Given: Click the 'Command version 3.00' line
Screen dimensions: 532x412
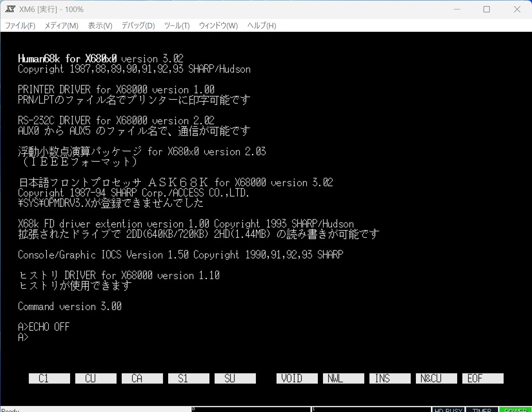Looking at the screenshot, I should (x=70, y=306).
